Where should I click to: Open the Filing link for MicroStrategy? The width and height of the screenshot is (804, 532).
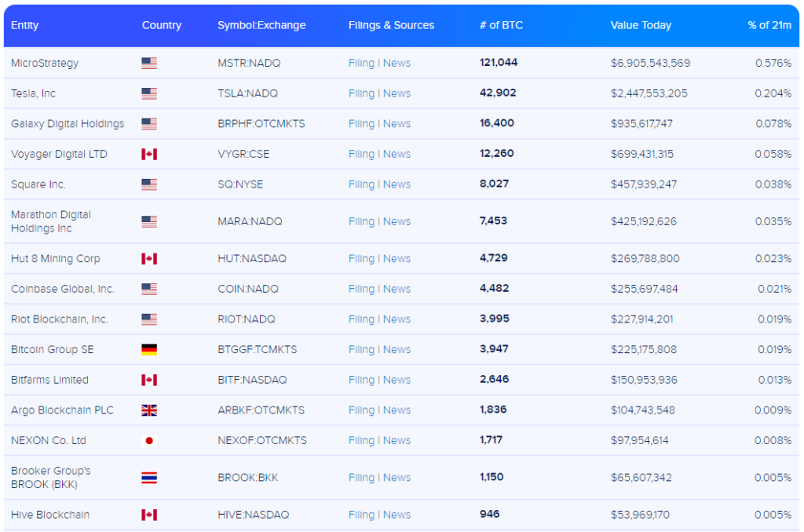(x=361, y=63)
